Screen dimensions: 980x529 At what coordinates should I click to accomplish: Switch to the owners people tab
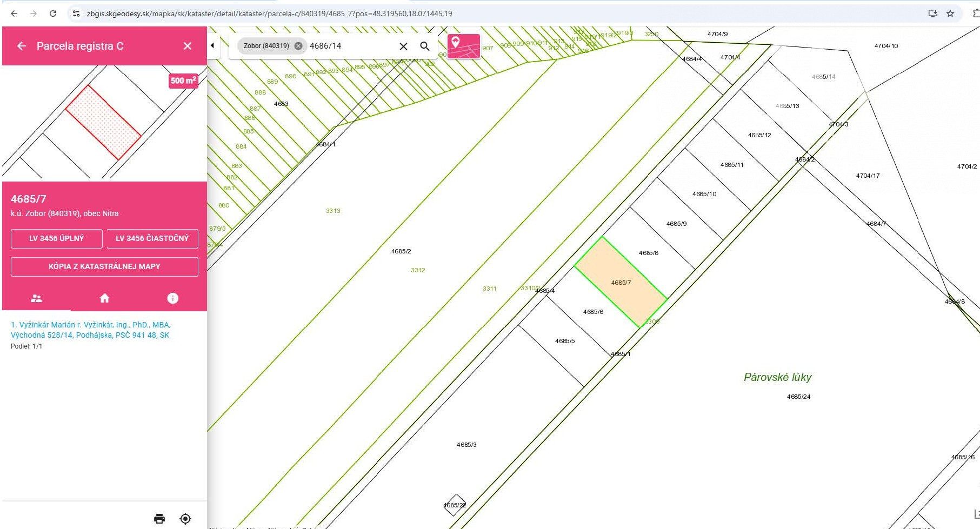pyautogui.click(x=37, y=298)
